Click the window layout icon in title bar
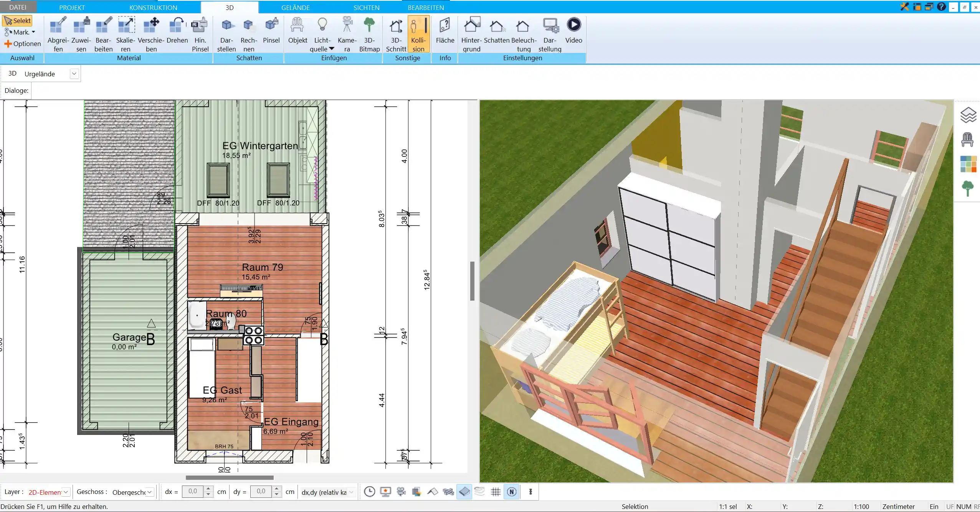This screenshot has width=980, height=512. coord(917,7)
